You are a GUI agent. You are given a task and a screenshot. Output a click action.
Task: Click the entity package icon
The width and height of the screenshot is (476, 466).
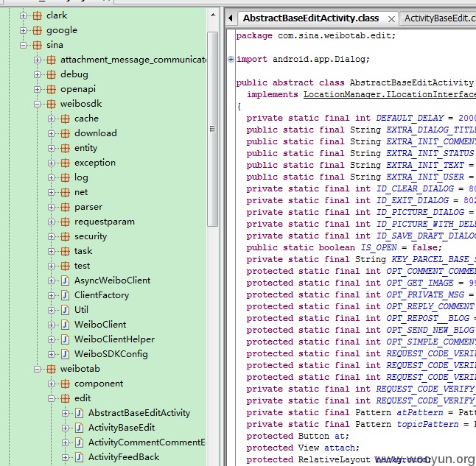[65, 148]
